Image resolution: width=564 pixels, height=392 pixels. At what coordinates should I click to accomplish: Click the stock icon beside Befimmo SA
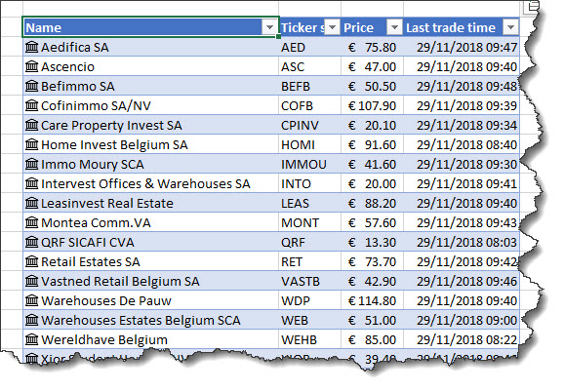point(31,86)
